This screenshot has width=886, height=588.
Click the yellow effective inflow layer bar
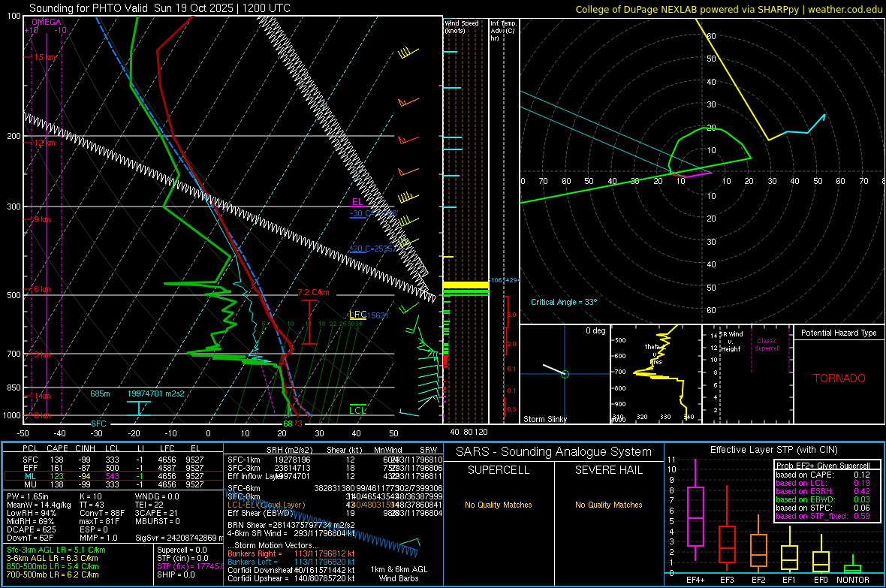tap(465, 285)
